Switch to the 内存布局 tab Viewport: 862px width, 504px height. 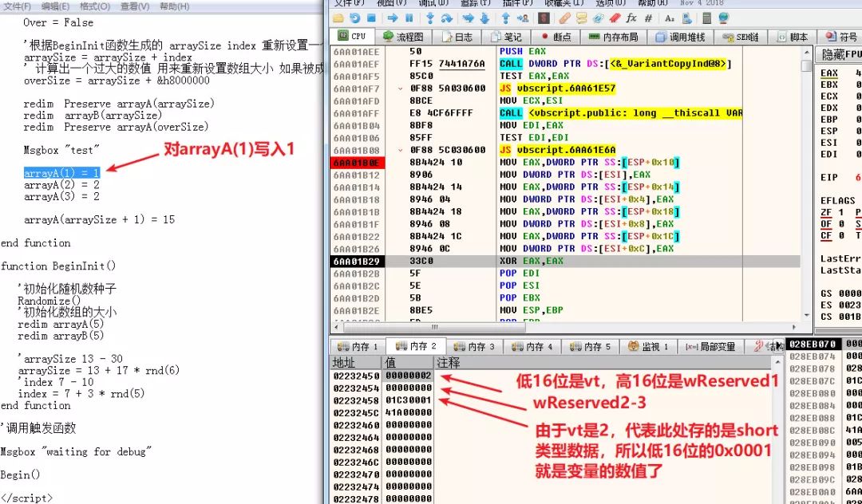pos(613,37)
